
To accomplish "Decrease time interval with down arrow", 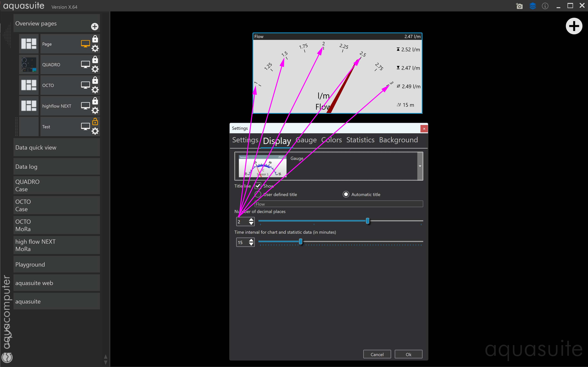I will (251, 244).
